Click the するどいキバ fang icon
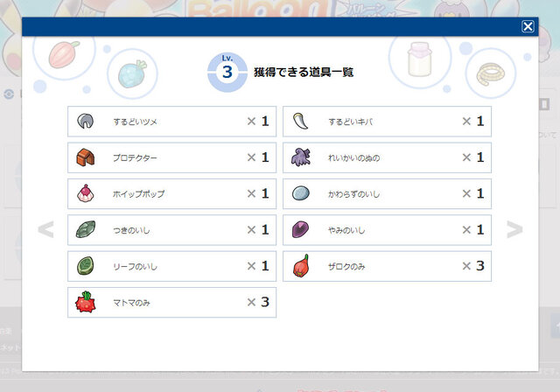This screenshot has height=392, width=560. coord(301,122)
